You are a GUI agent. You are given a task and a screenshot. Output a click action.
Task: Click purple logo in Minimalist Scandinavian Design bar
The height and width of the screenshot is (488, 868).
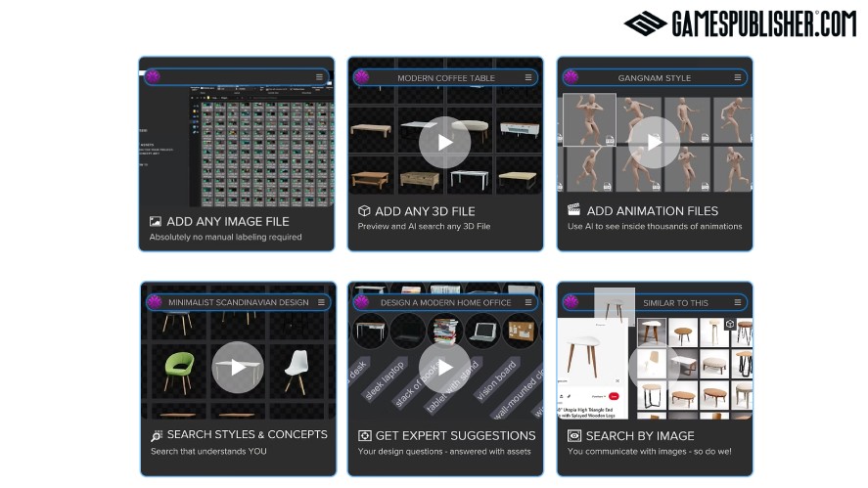(155, 301)
